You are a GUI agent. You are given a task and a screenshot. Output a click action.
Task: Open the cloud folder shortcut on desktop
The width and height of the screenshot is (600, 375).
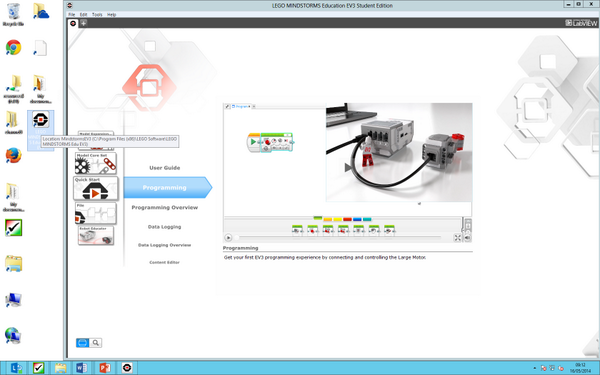pos(40,11)
